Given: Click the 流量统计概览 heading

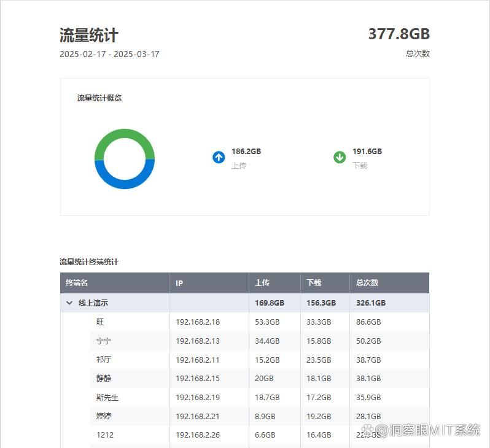Looking at the screenshot, I should click(99, 98).
